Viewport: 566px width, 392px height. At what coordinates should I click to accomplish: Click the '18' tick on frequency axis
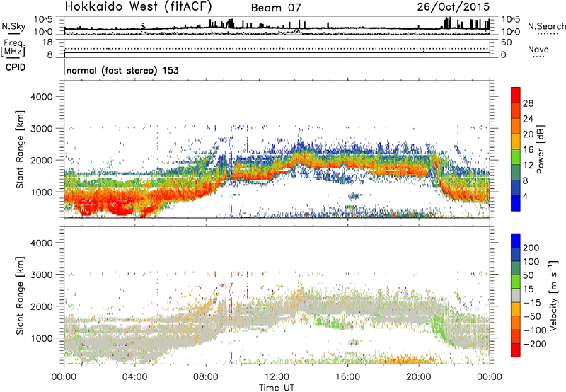click(47, 42)
